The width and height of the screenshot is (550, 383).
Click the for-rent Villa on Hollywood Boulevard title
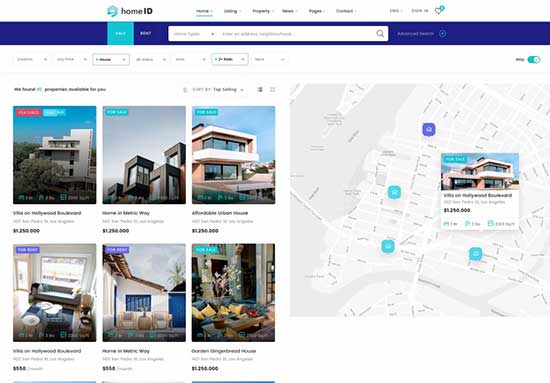point(47,351)
